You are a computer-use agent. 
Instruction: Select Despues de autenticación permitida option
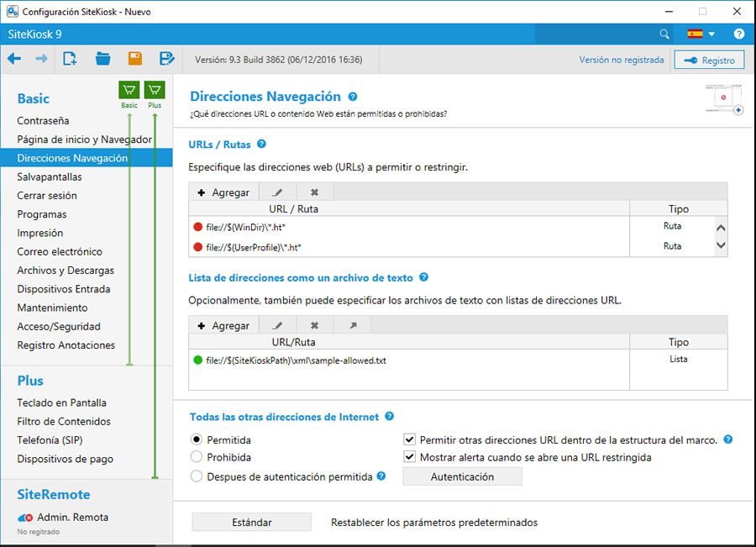pos(197,476)
